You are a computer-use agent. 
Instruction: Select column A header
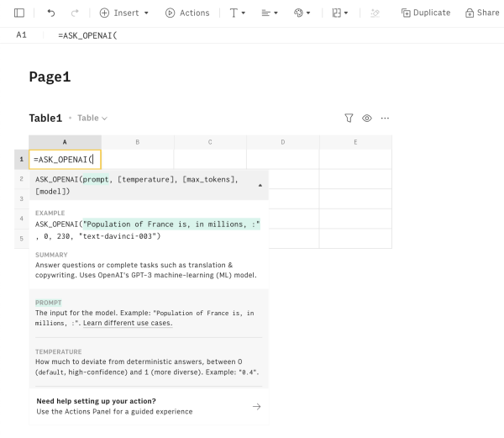(x=65, y=142)
